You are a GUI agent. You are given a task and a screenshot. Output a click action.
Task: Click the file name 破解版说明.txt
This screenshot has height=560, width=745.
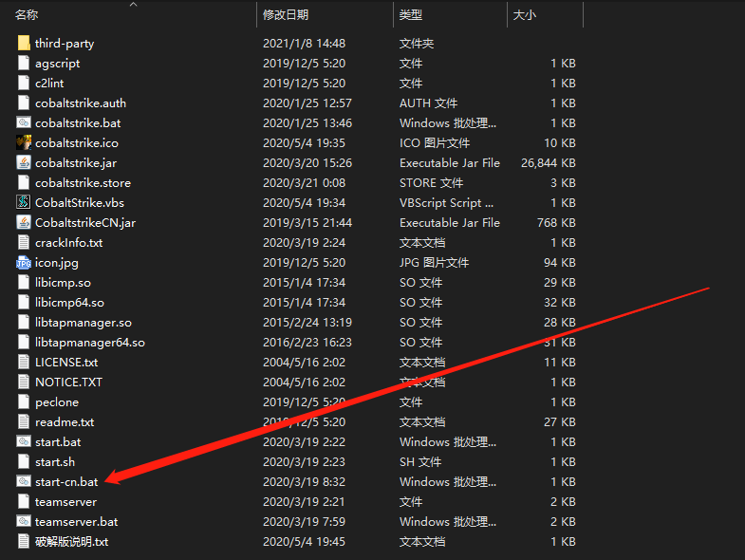tap(72, 542)
